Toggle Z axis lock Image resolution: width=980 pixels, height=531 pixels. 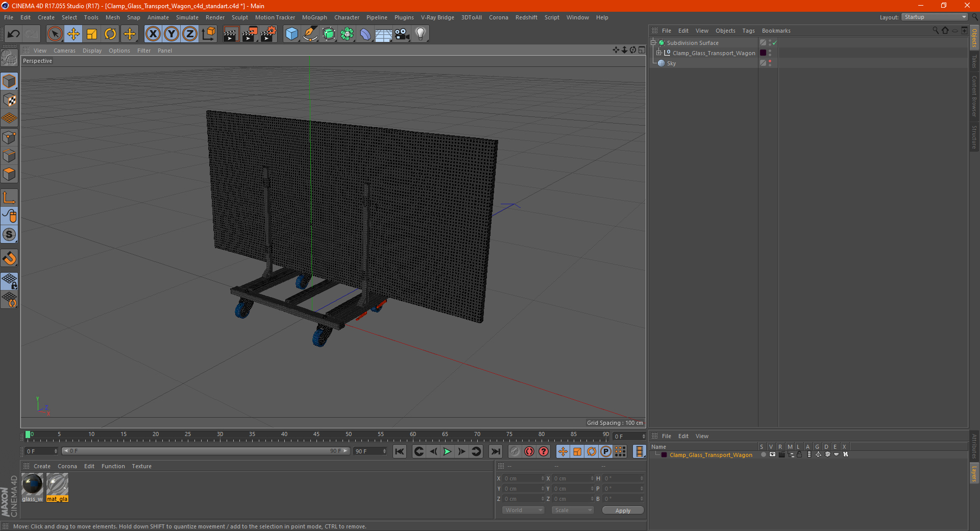pyautogui.click(x=190, y=34)
